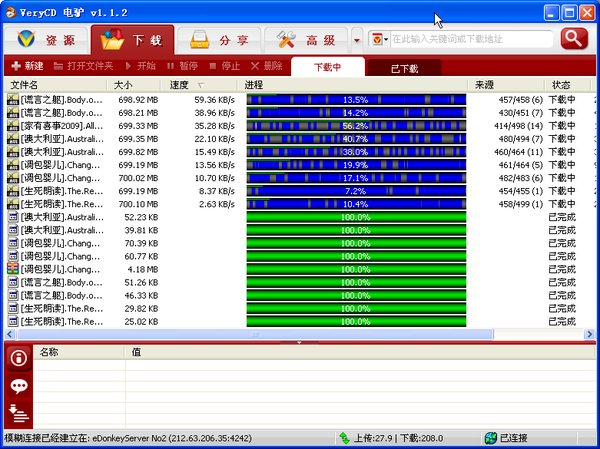Viewport: 600px width, 449px height.
Task: Select the 59.36 KB/s speed cell
Action: (x=214, y=100)
